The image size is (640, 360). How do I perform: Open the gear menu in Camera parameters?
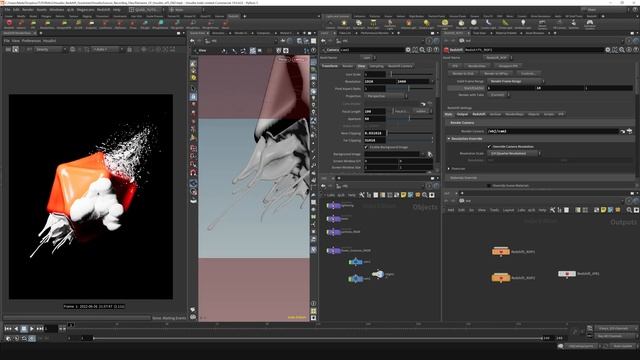point(408,50)
